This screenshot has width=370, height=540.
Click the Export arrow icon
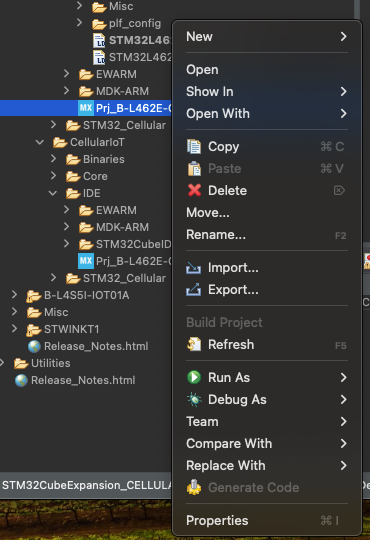(194, 290)
